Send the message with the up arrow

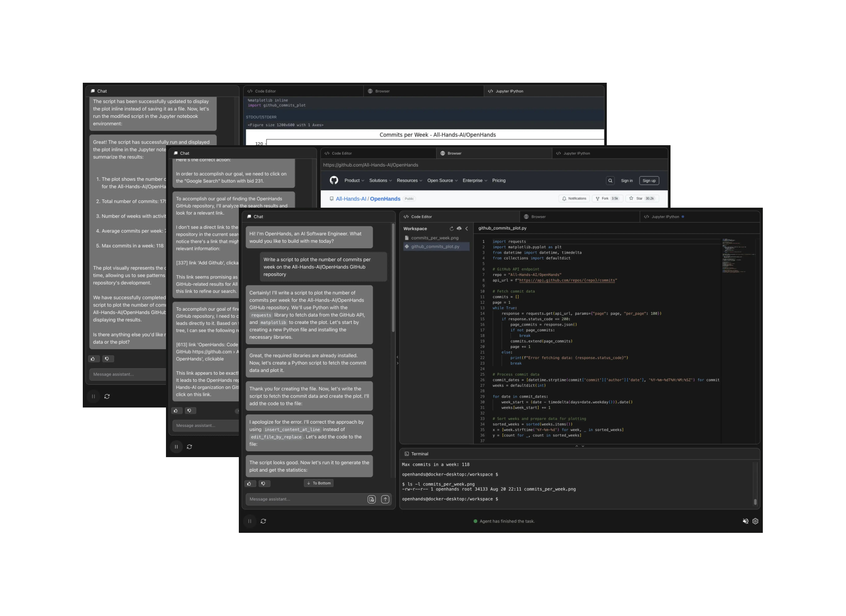coord(385,499)
